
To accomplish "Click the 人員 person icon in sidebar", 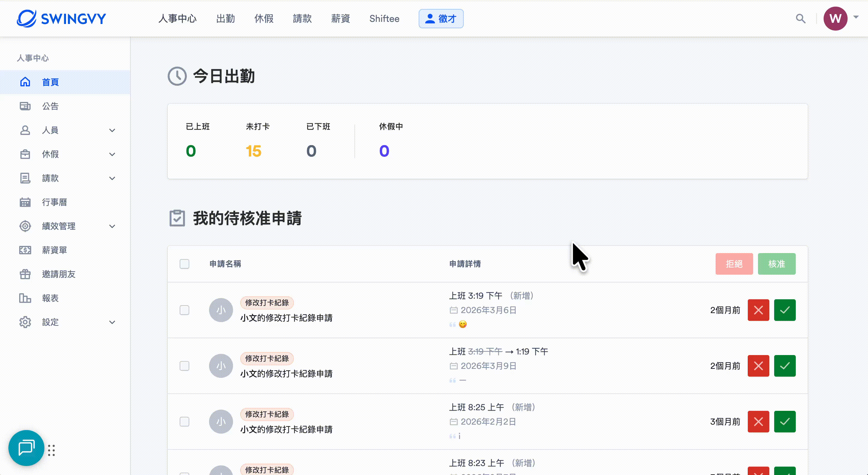I will [x=25, y=130].
